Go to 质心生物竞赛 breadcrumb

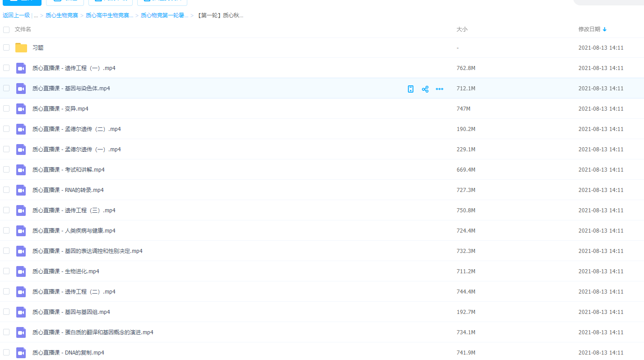point(62,15)
